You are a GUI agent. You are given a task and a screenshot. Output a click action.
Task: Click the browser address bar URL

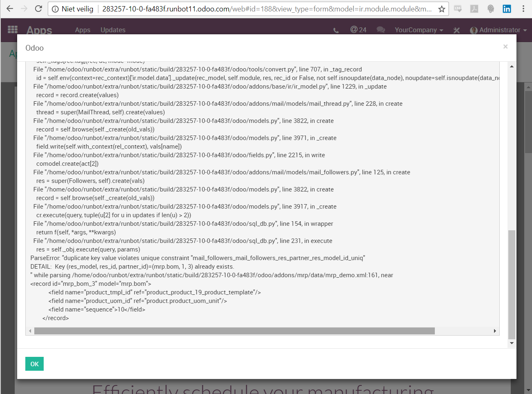click(x=267, y=9)
